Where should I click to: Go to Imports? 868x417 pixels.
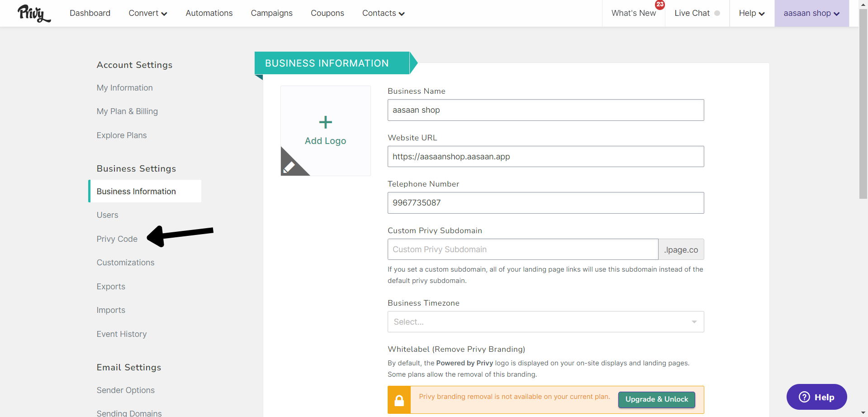coord(111,310)
